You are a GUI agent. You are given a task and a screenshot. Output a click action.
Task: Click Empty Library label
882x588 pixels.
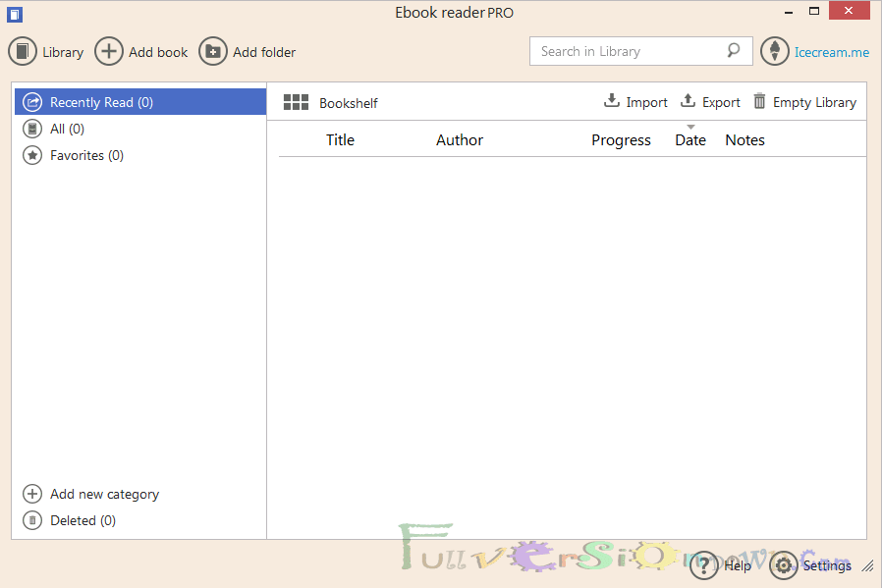814,102
